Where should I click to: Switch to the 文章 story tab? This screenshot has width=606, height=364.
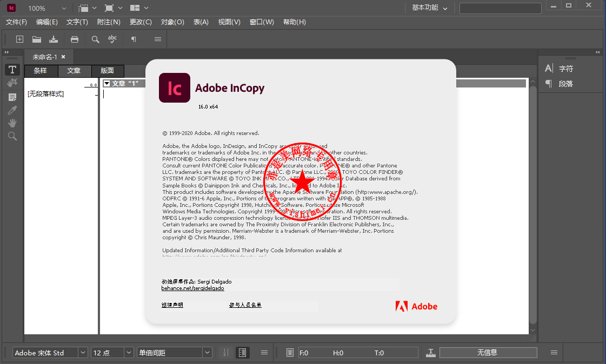(74, 71)
